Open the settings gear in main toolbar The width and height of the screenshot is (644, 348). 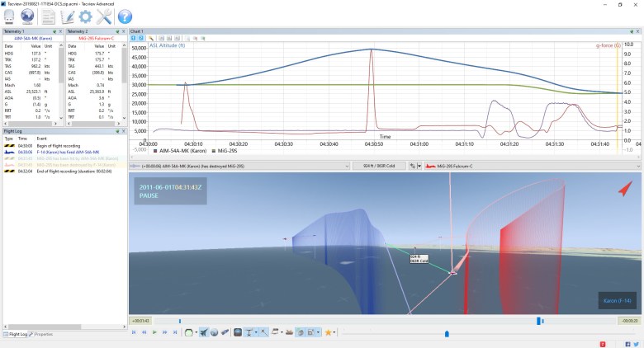pos(86,16)
